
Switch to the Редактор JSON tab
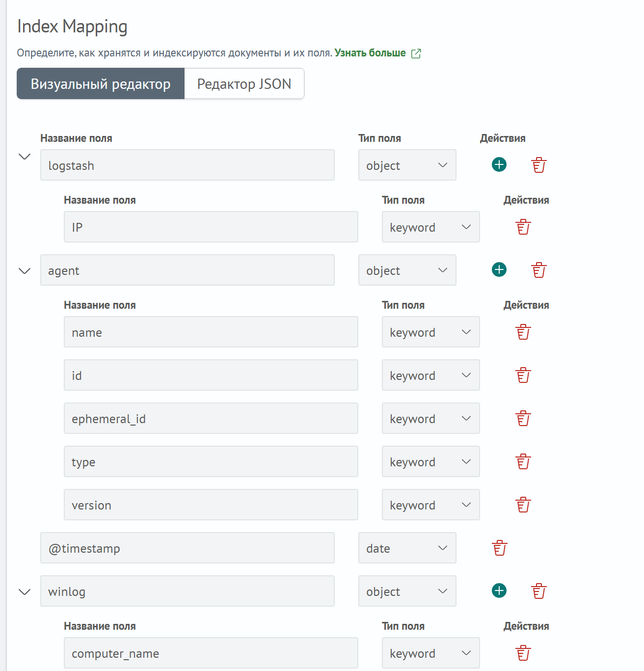tap(244, 84)
